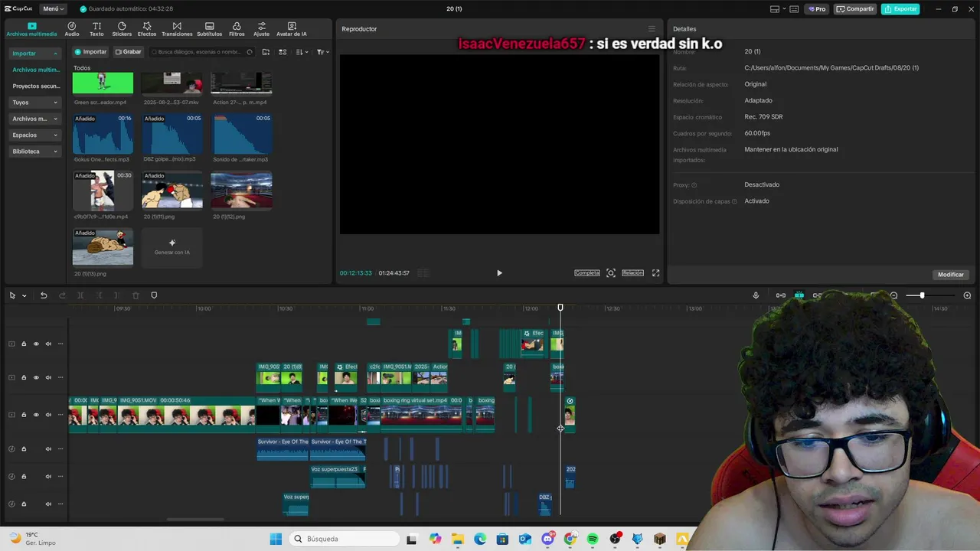Open the Ajuste panel

[262, 29]
